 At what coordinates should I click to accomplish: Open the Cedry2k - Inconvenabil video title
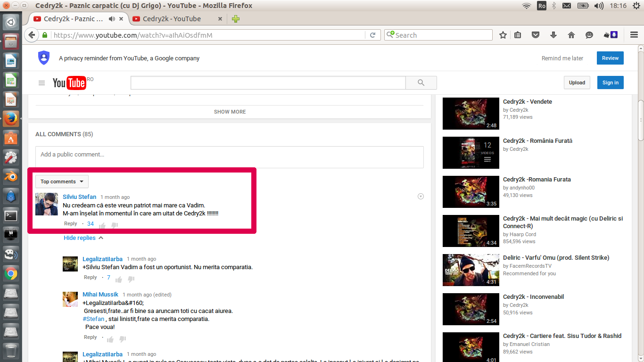533,297
